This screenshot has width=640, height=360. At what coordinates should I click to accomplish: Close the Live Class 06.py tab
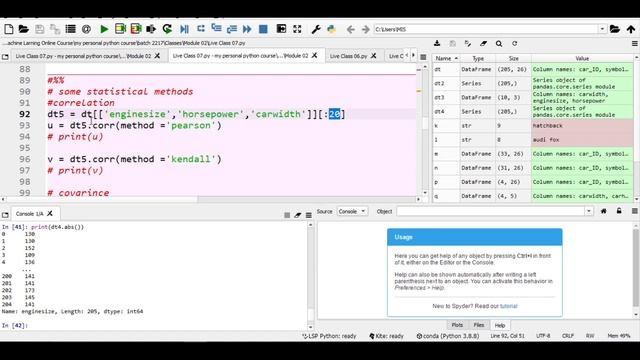[373, 56]
